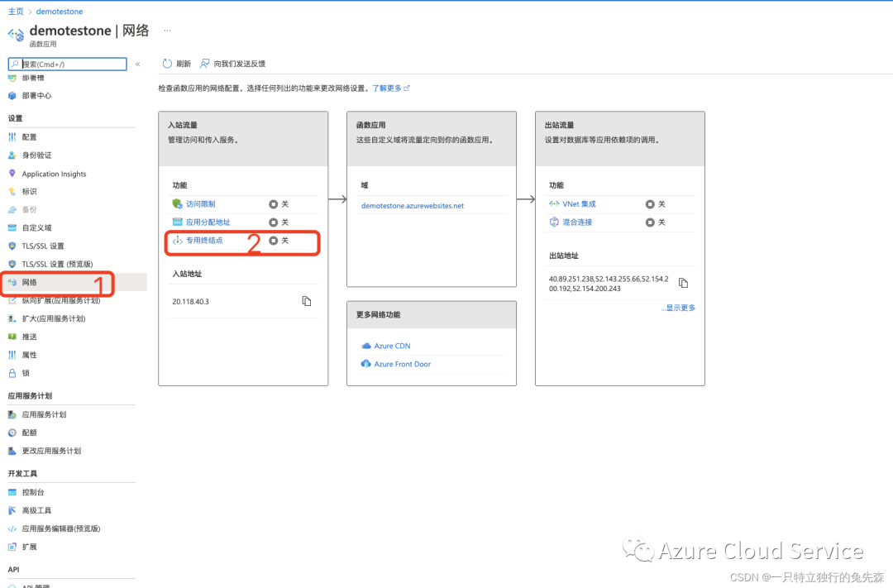This screenshot has width=893, height=588.
Task: Click the VNet 集成 icon
Action: tap(553, 204)
